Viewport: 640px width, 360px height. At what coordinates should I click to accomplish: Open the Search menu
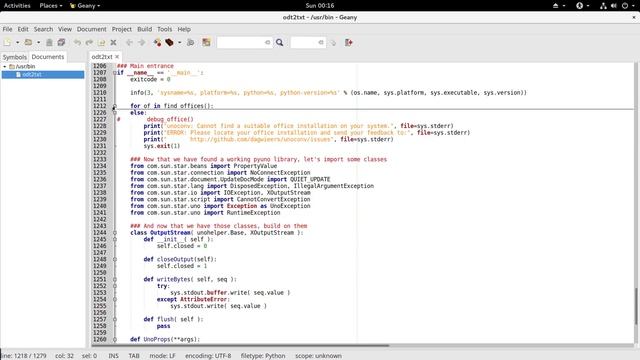pyautogui.click(x=43, y=29)
